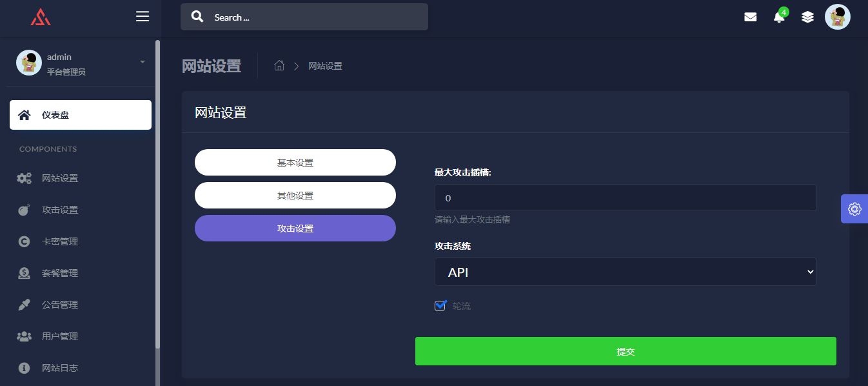Open the floating settings gear panel
This screenshot has width=868, height=386.
click(854, 208)
